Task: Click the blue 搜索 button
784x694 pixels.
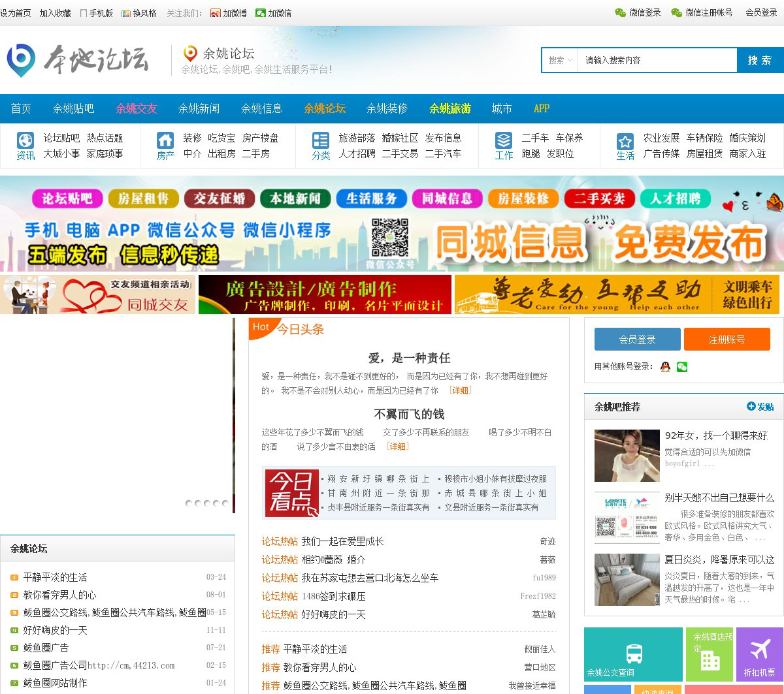Action: pyautogui.click(x=760, y=60)
